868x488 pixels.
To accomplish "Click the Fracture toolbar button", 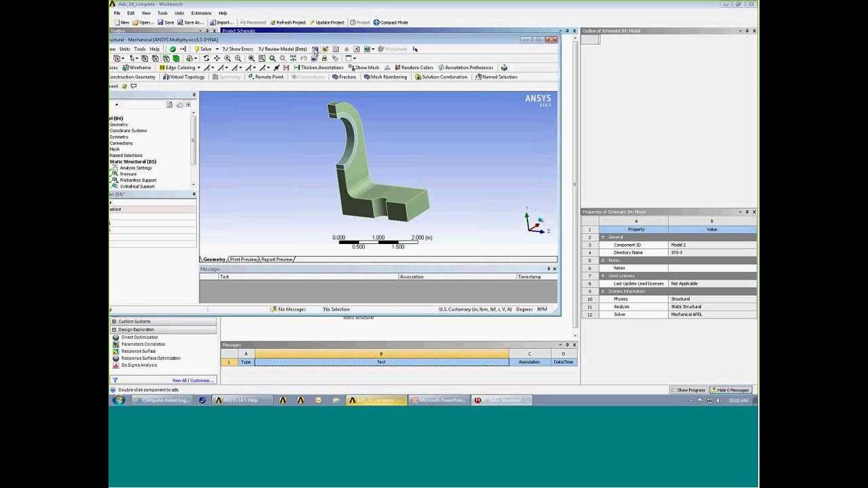I will coord(344,77).
